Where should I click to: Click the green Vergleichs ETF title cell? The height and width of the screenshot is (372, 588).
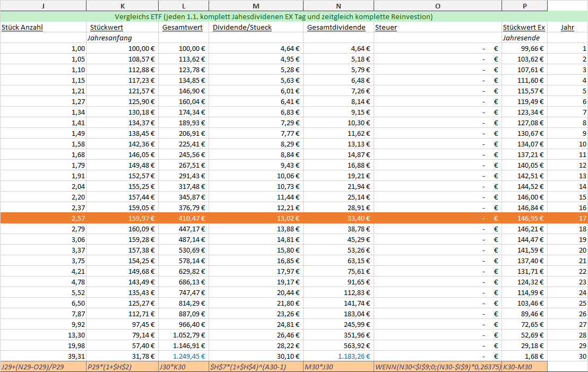[x=273, y=17]
